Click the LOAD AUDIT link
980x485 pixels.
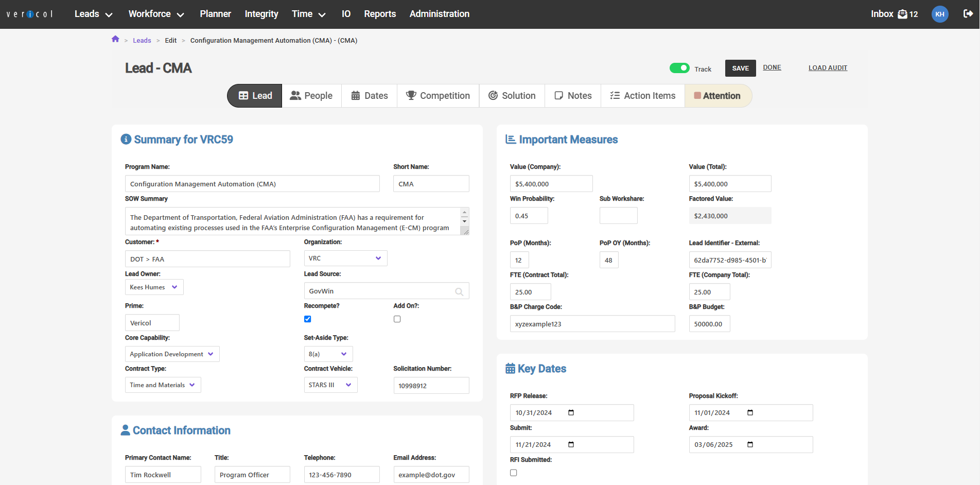point(828,68)
